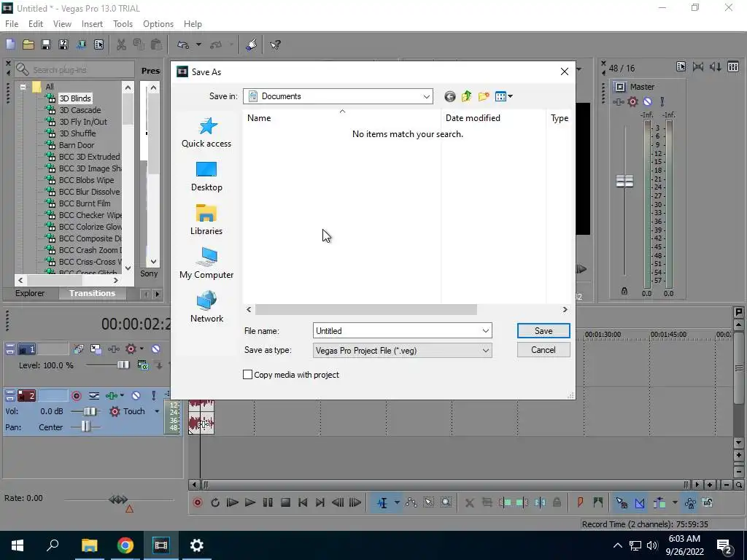Go up one folder level in Save As

point(466,97)
